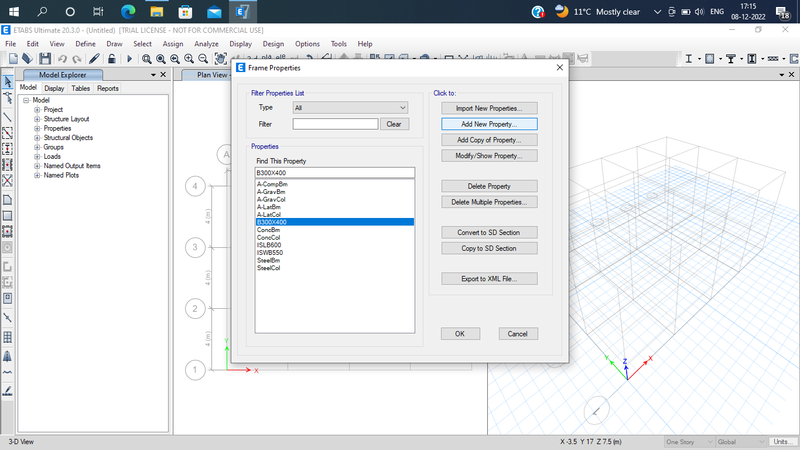
Task: Select the pointer Select Object tool
Action: [8, 82]
